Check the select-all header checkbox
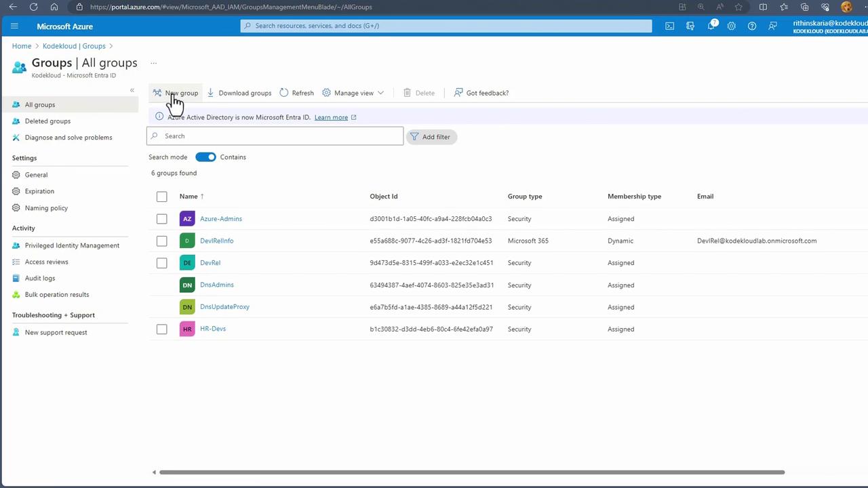The width and height of the screenshot is (868, 488). [161, 197]
